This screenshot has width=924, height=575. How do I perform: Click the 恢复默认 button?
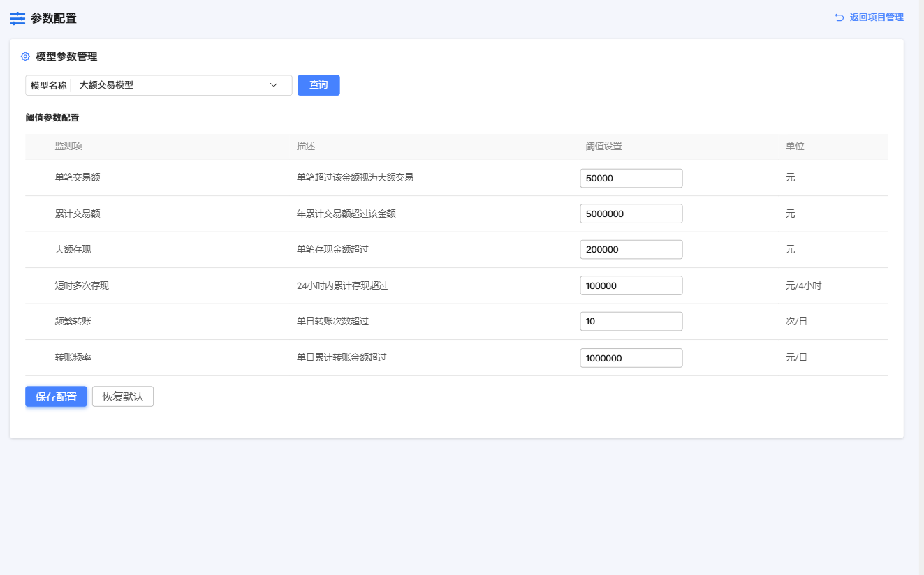[x=123, y=396]
